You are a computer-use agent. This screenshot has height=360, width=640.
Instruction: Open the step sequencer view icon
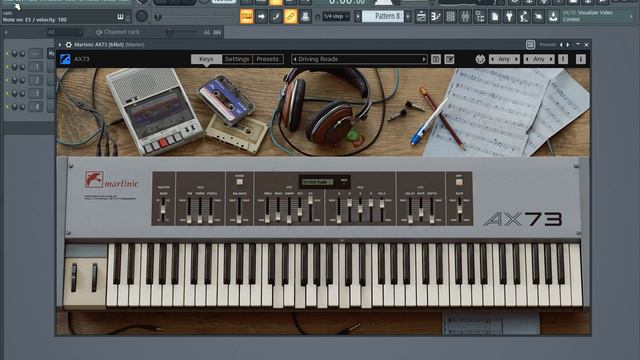[436, 17]
